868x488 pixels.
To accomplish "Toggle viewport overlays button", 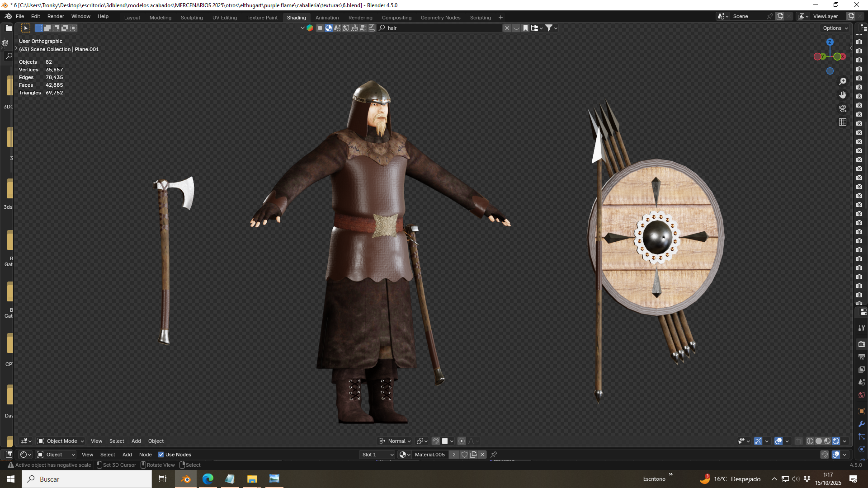I will pyautogui.click(x=778, y=441).
